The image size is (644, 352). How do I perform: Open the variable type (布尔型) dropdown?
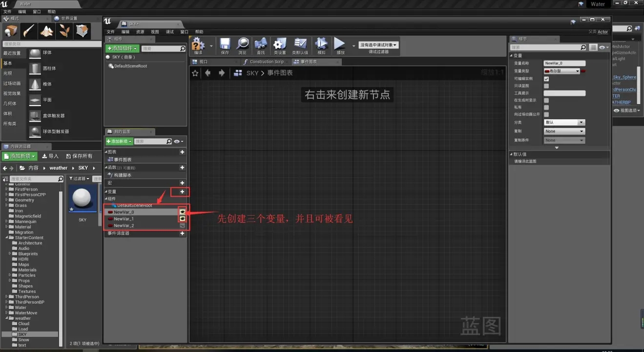561,71
